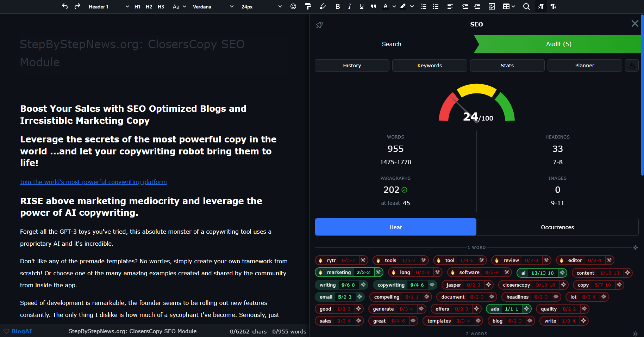Screen dimensions: 644x337
Task: Select the format painter tool
Action: [308, 6]
